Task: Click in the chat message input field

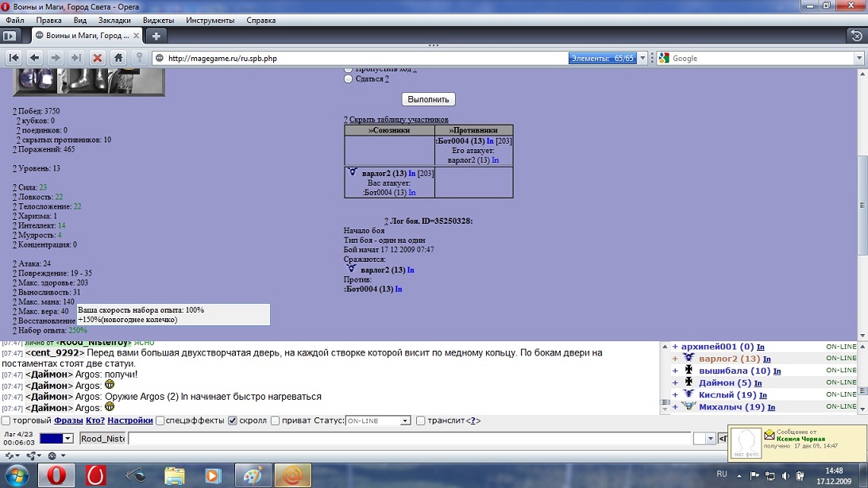Action: pyautogui.click(x=408, y=438)
